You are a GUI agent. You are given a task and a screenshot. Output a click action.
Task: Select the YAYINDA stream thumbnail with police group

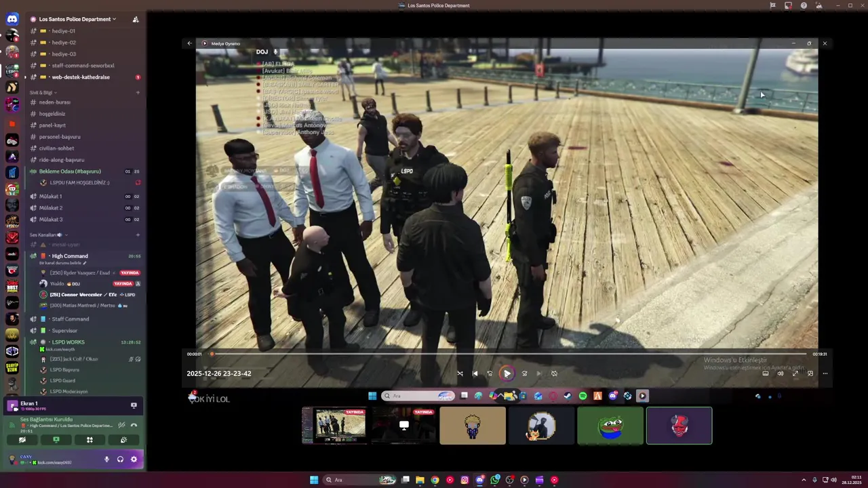tap(334, 426)
